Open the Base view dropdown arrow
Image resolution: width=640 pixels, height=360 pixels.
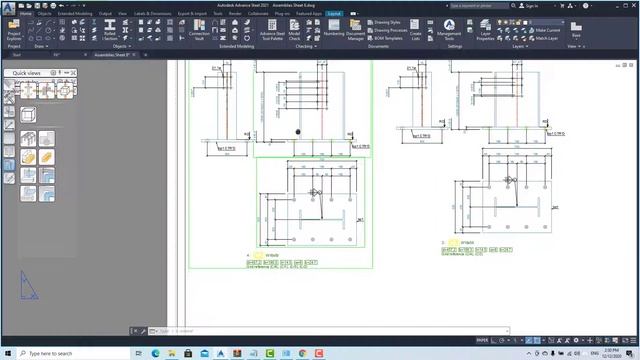(576, 39)
